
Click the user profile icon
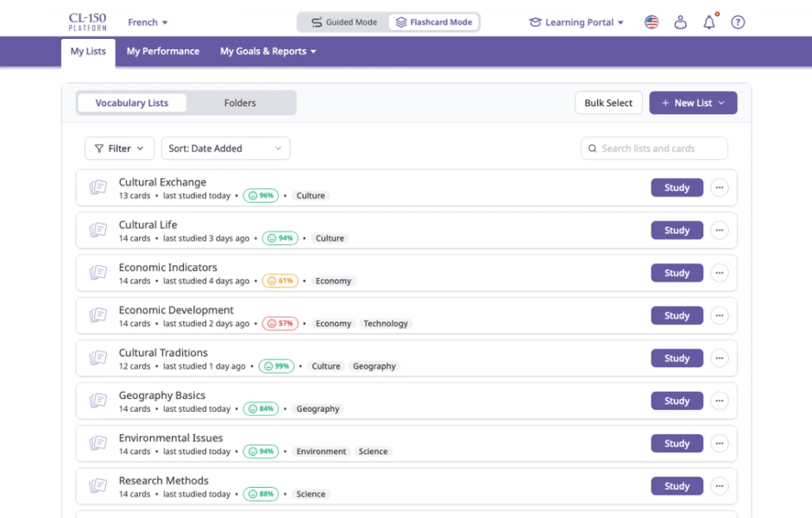click(x=680, y=22)
